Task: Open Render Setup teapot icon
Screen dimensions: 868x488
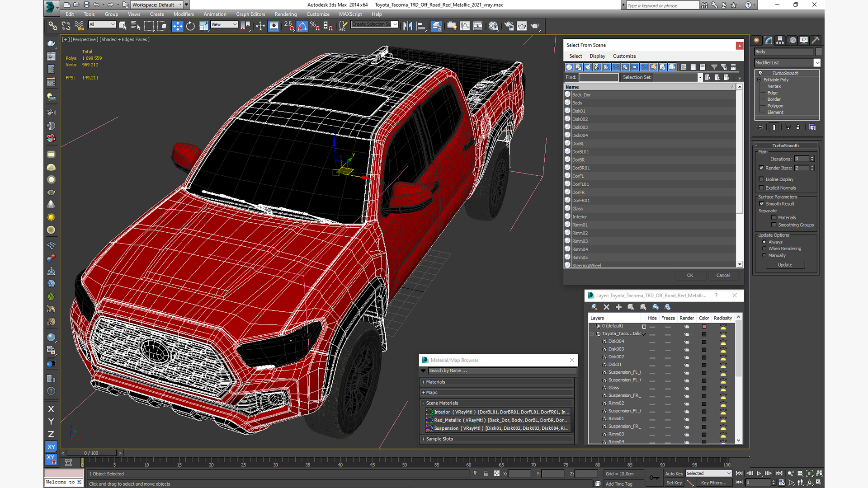Action: point(509,26)
